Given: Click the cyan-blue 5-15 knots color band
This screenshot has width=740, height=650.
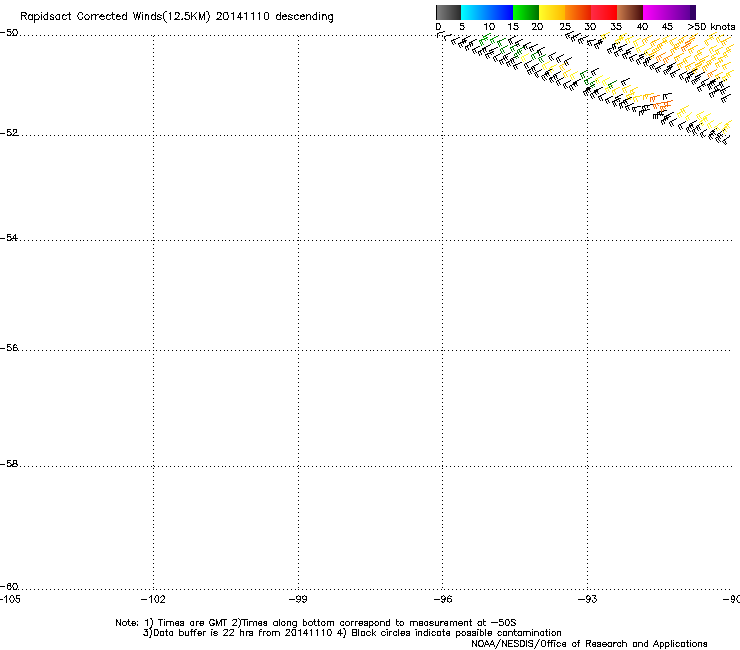Looking at the screenshot, I should 487,12.
